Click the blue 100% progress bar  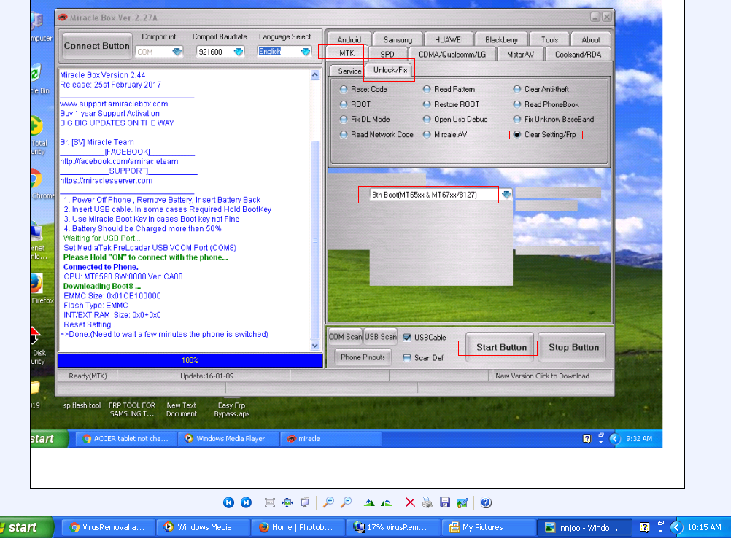pos(190,360)
